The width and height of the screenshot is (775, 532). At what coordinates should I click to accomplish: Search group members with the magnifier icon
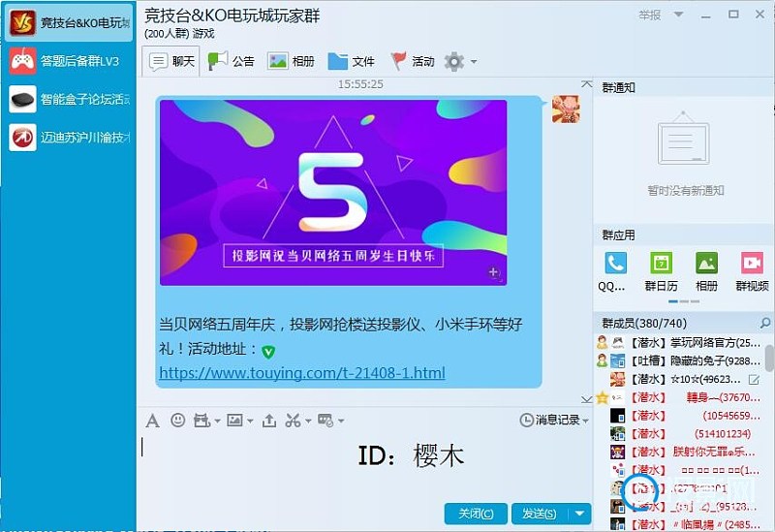coord(765,323)
